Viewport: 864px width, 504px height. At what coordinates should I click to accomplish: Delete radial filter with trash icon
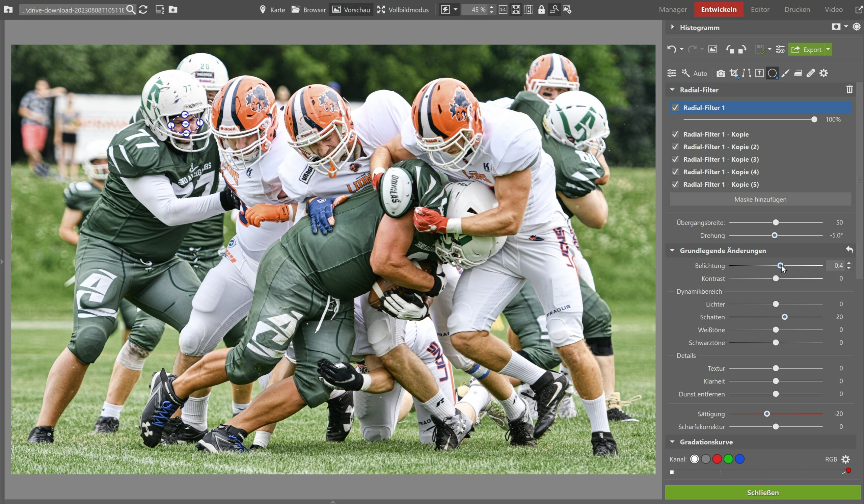pos(849,89)
